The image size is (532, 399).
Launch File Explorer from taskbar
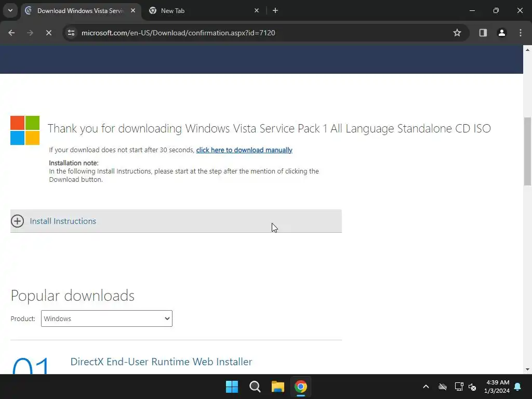(277, 387)
